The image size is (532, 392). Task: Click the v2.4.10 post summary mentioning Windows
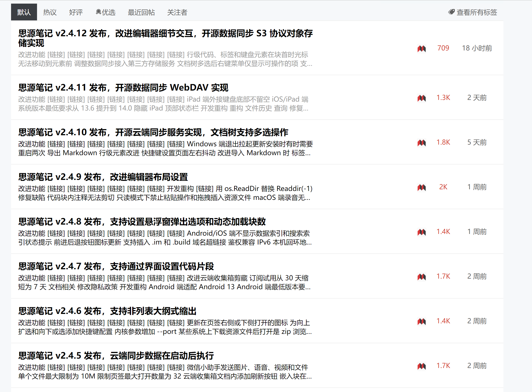[165, 148]
